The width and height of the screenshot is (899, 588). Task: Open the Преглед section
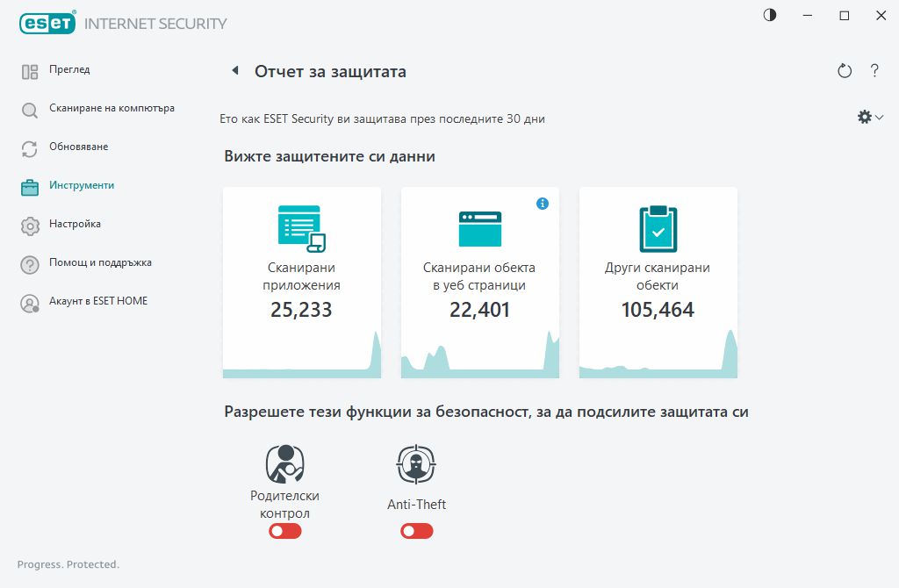click(x=69, y=70)
